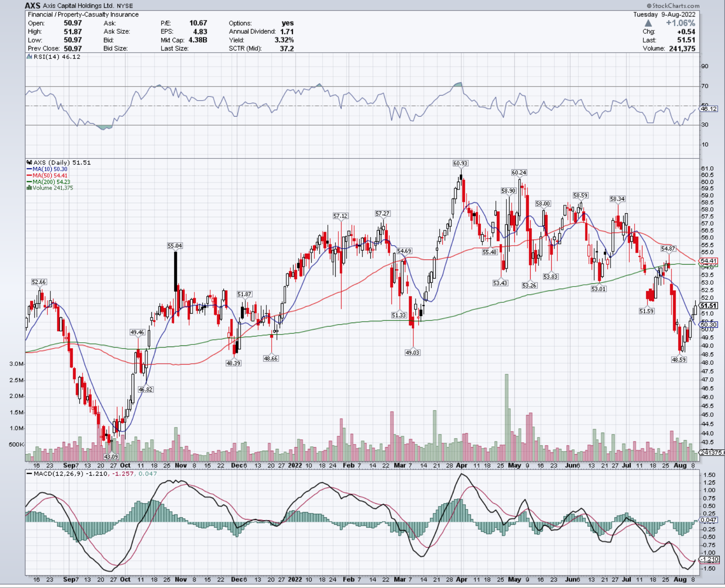Click the MA(10) 50.30 legend text
This screenshot has width=725, height=588.
pos(50,169)
